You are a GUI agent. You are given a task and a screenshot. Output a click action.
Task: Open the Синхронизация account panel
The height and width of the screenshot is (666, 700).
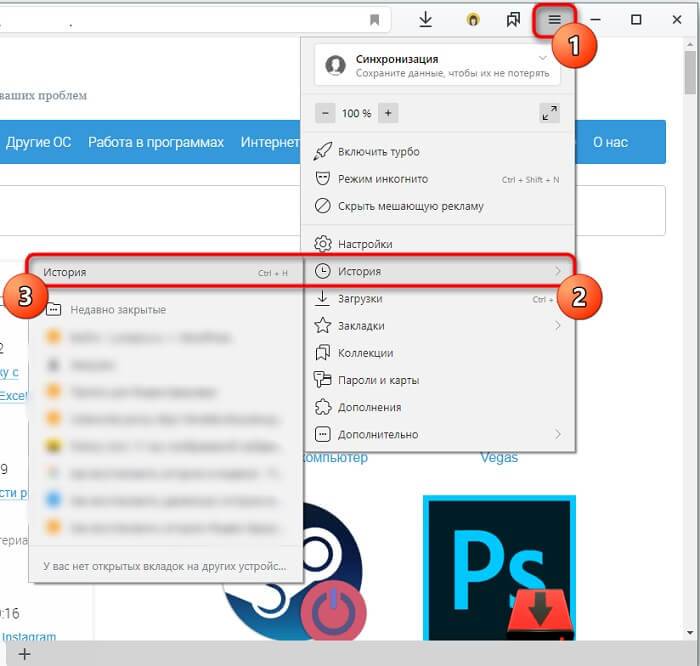click(437, 66)
